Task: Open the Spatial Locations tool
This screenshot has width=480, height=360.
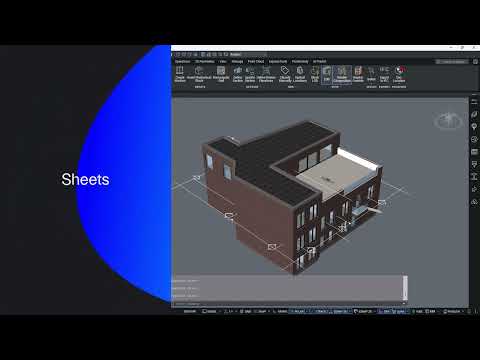Action: pyautogui.click(x=300, y=74)
